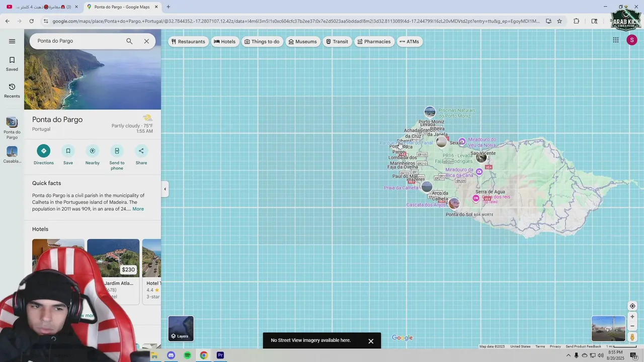Open the Privacy link in map footer
Viewport: 644px width, 362px height.
coord(555,346)
